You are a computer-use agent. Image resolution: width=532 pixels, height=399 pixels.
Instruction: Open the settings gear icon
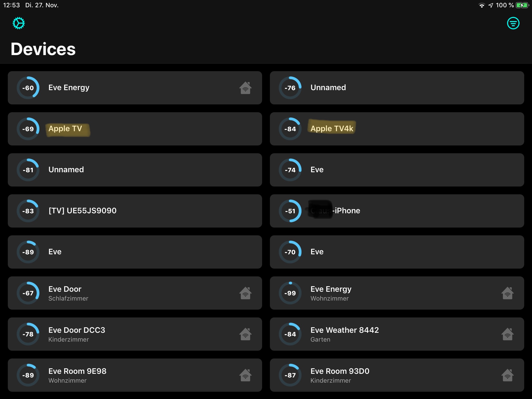point(19,23)
